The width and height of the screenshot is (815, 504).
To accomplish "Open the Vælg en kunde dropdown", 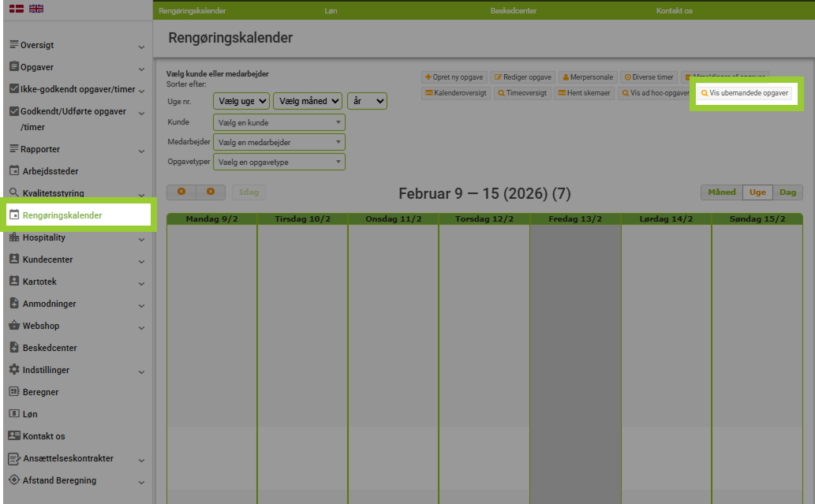I will coord(279,122).
